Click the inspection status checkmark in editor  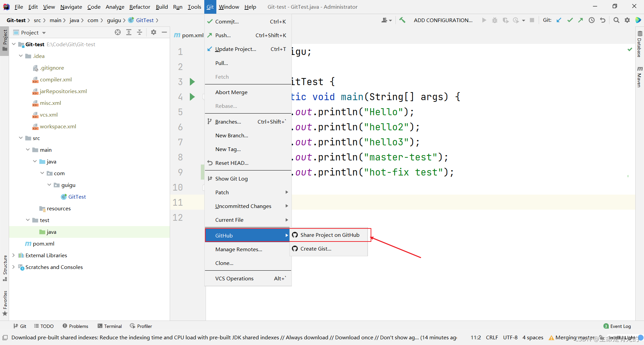click(x=630, y=50)
